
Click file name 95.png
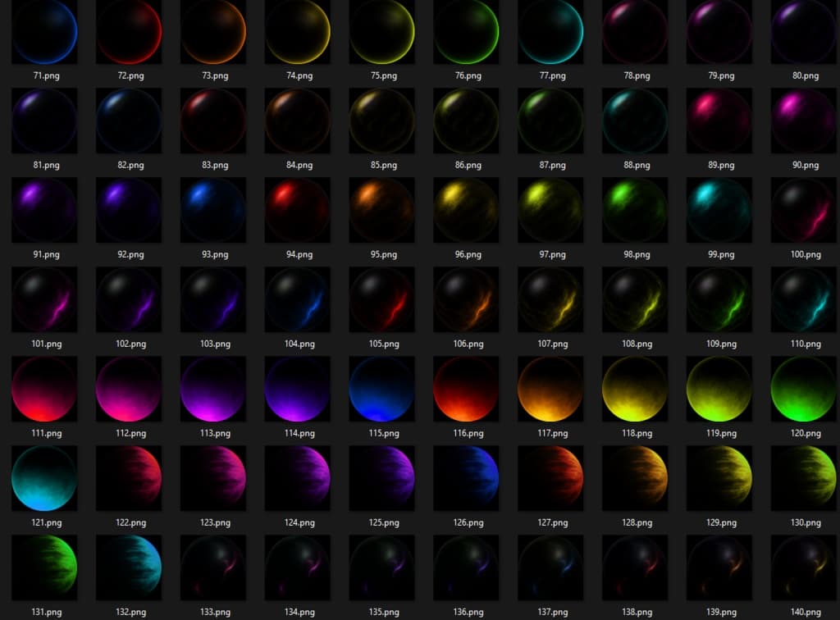(x=384, y=255)
